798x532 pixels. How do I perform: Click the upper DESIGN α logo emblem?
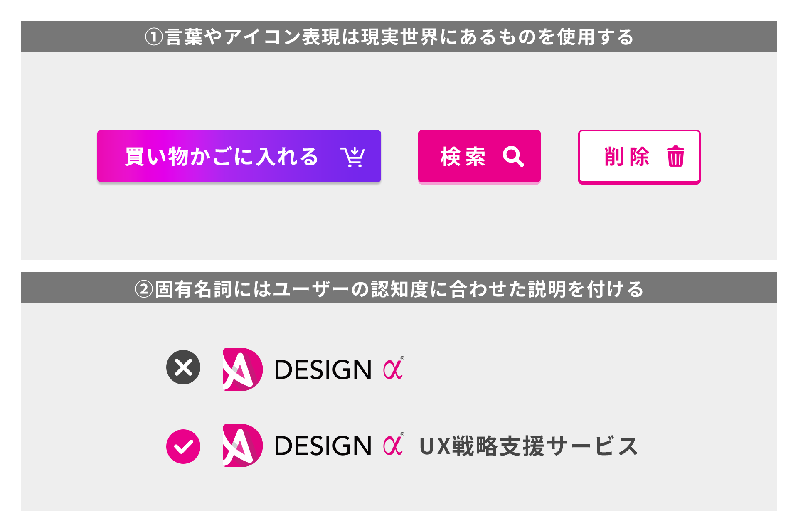(x=243, y=369)
